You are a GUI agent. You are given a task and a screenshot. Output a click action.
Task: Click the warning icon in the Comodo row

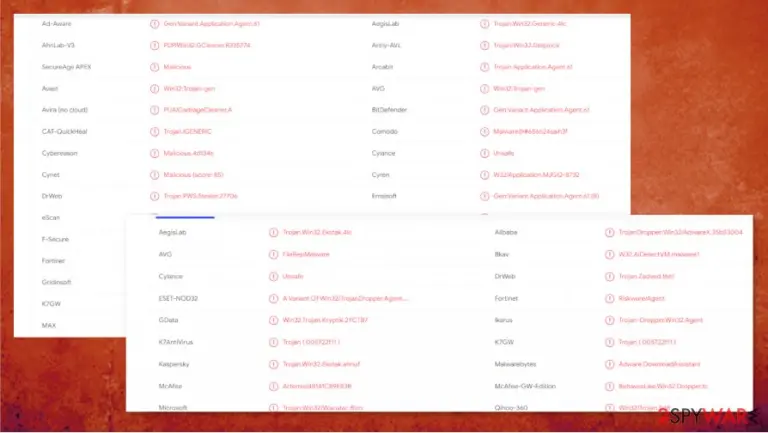[x=484, y=132]
